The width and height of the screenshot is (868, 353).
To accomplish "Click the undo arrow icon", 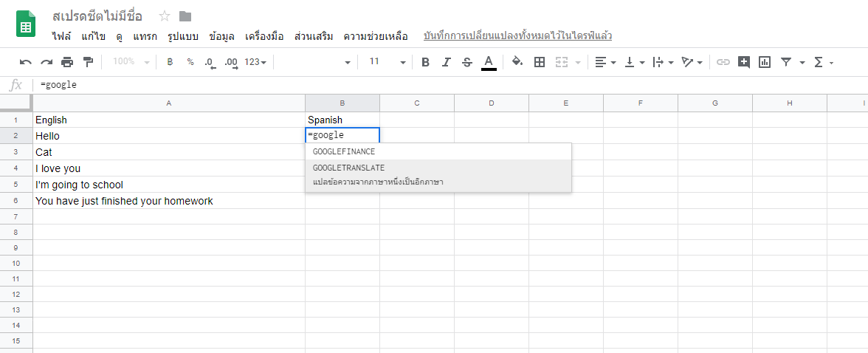I will [25, 62].
